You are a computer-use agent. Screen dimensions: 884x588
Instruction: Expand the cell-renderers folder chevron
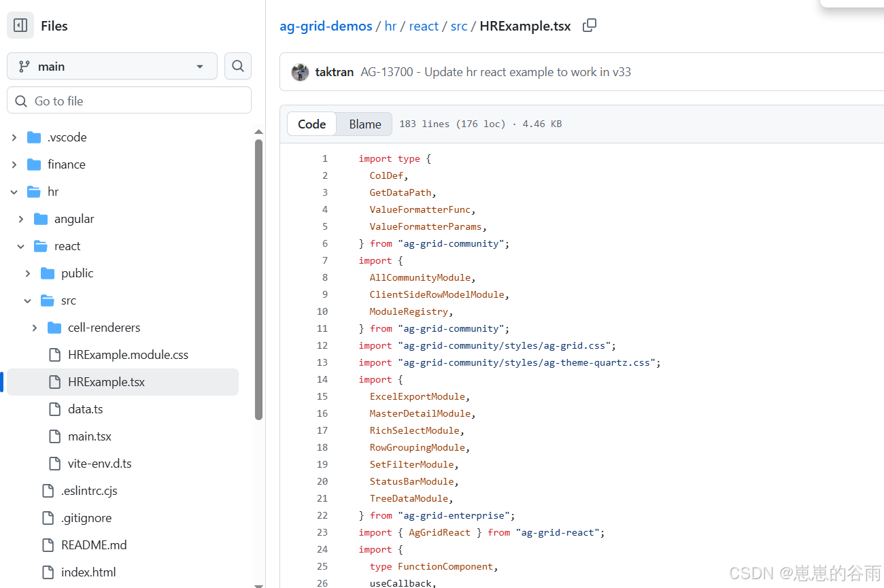35,328
